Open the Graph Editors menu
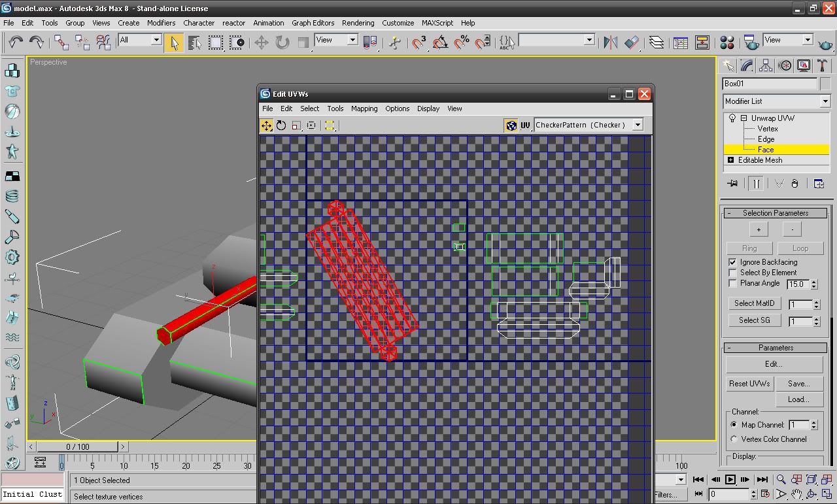Viewport: 837px width, 504px height. pos(313,23)
